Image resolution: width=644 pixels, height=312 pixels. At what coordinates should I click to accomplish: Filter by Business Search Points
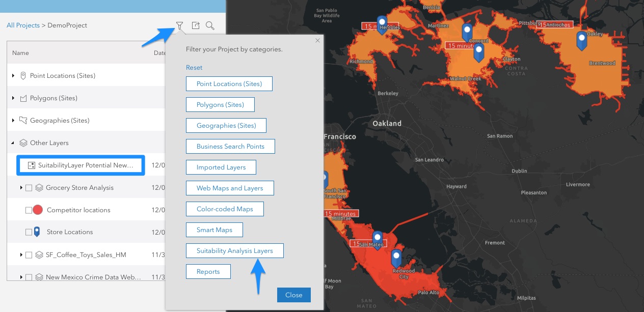pyautogui.click(x=231, y=146)
